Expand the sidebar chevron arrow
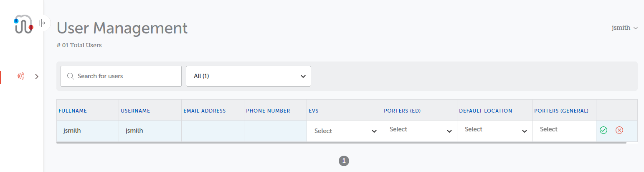 tap(37, 77)
